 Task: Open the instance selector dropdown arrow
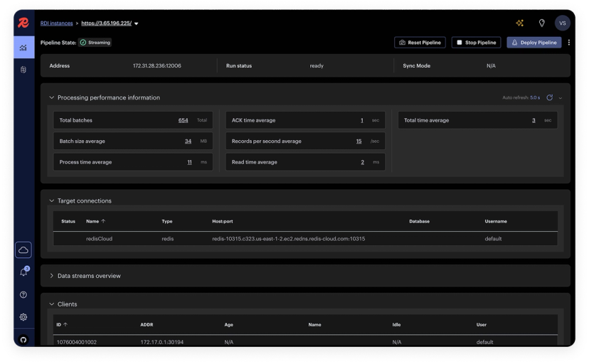click(x=137, y=23)
